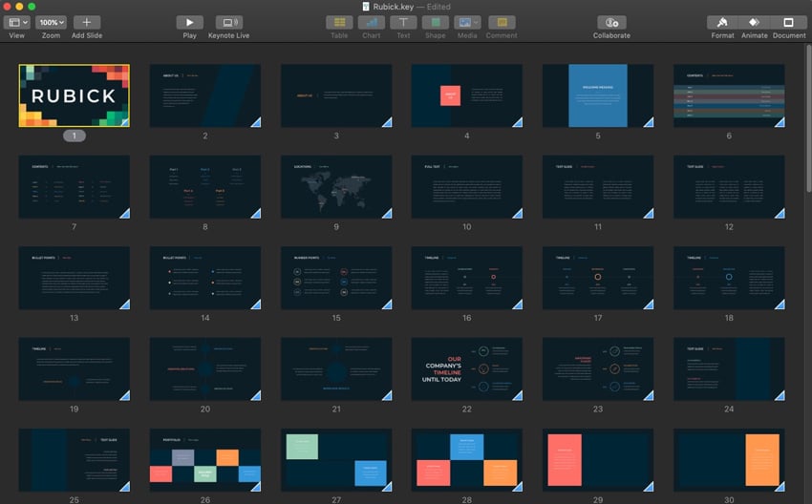Insert a Text box
The height and width of the screenshot is (504, 812).
pos(403,22)
